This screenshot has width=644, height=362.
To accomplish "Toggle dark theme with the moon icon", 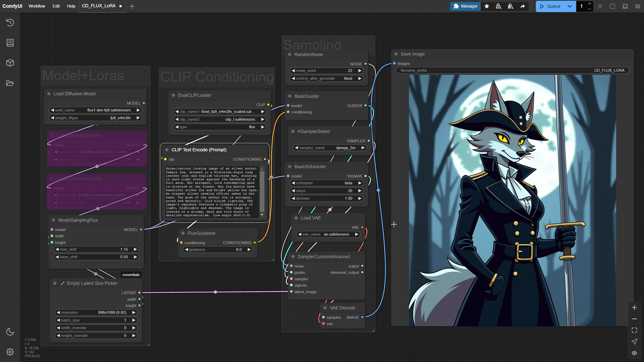I will (x=10, y=332).
